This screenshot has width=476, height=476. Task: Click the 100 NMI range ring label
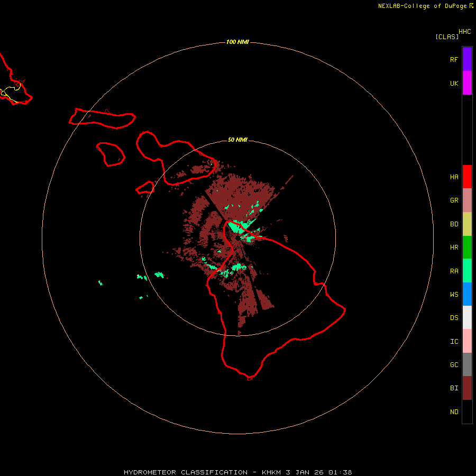click(237, 42)
